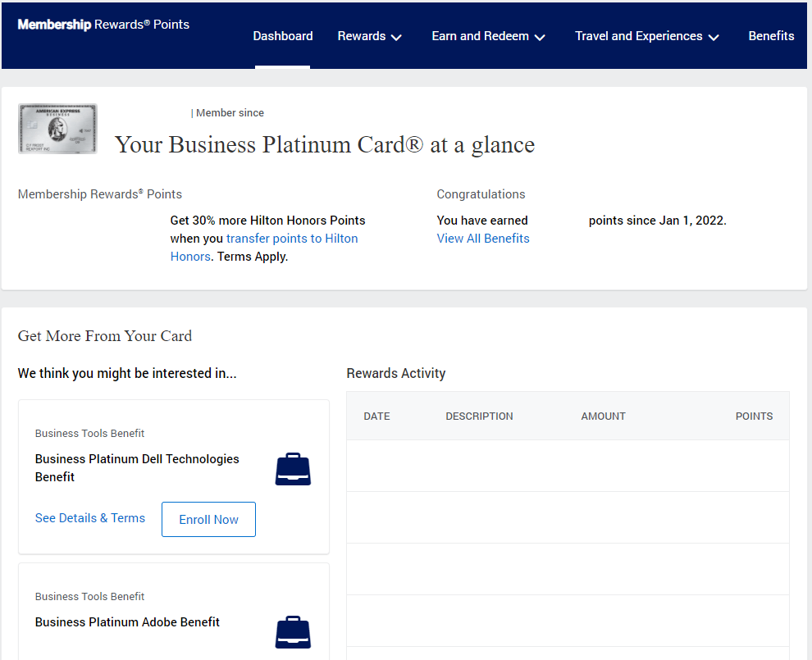Expand the Rewards dropdown menu

[x=370, y=36]
